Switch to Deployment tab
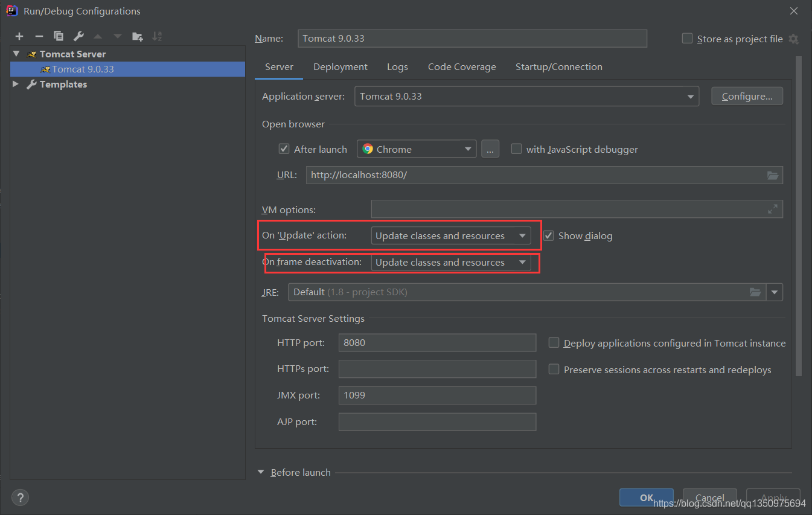812x515 pixels. [340, 67]
